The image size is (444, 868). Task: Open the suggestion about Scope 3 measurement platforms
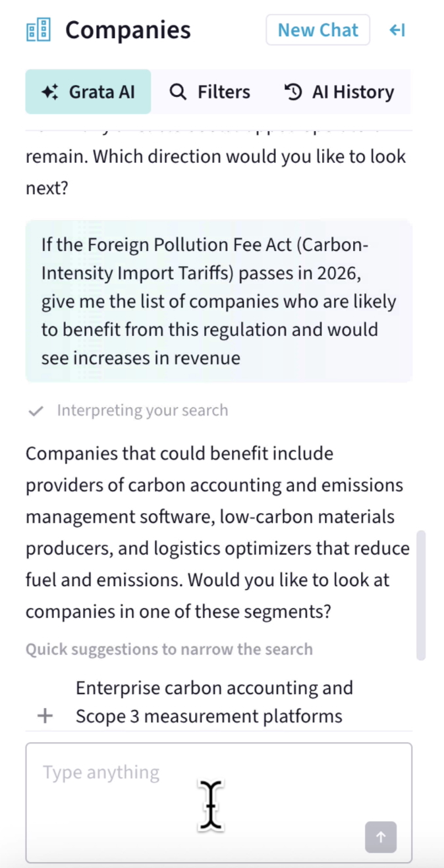click(215, 701)
